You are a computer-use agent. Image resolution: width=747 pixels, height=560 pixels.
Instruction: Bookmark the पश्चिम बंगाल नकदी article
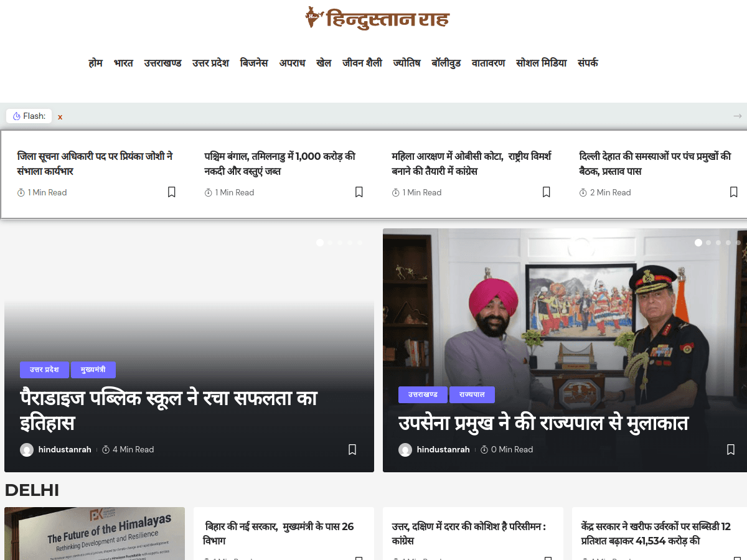tap(359, 192)
